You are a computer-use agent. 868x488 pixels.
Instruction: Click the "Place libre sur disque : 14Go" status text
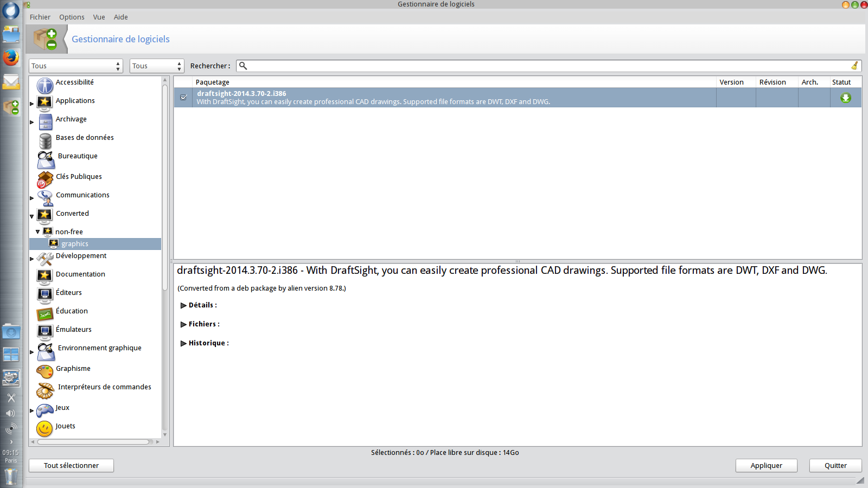(475, 452)
